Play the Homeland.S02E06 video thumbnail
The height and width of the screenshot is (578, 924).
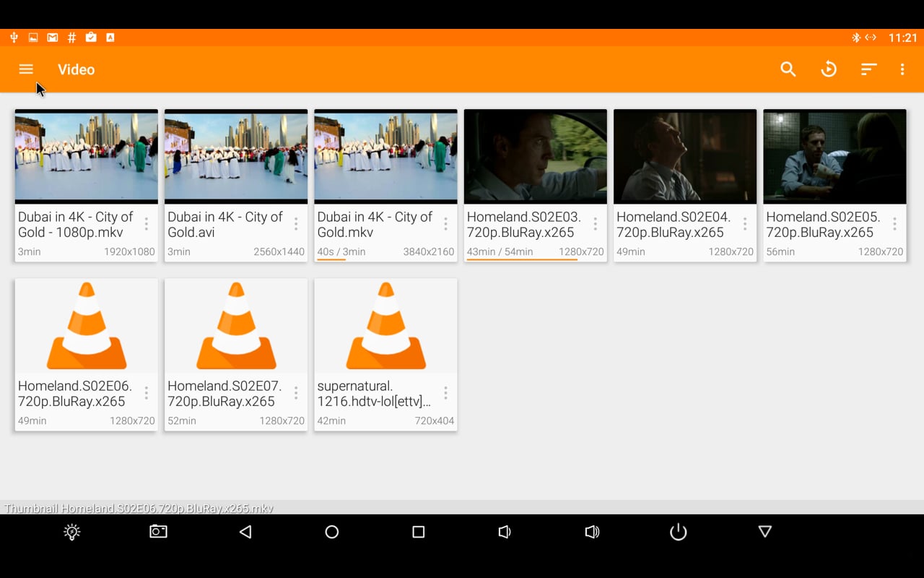(x=85, y=327)
